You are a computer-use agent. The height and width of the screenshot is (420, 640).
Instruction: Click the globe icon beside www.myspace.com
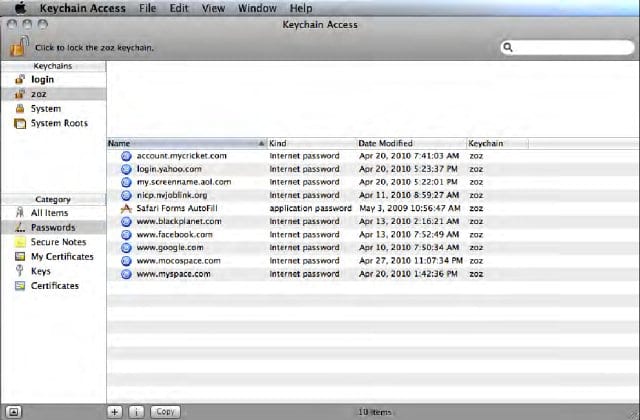[127, 274]
